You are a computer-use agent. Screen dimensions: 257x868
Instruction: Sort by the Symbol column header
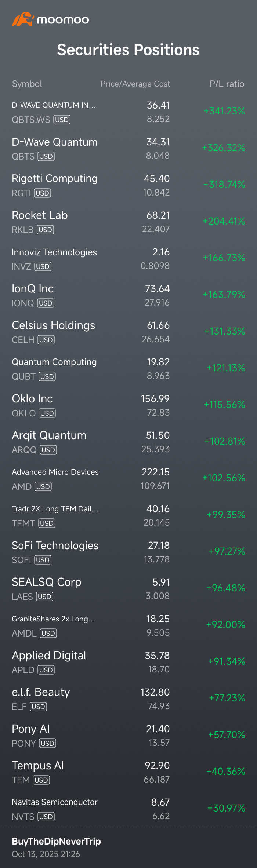tap(27, 84)
